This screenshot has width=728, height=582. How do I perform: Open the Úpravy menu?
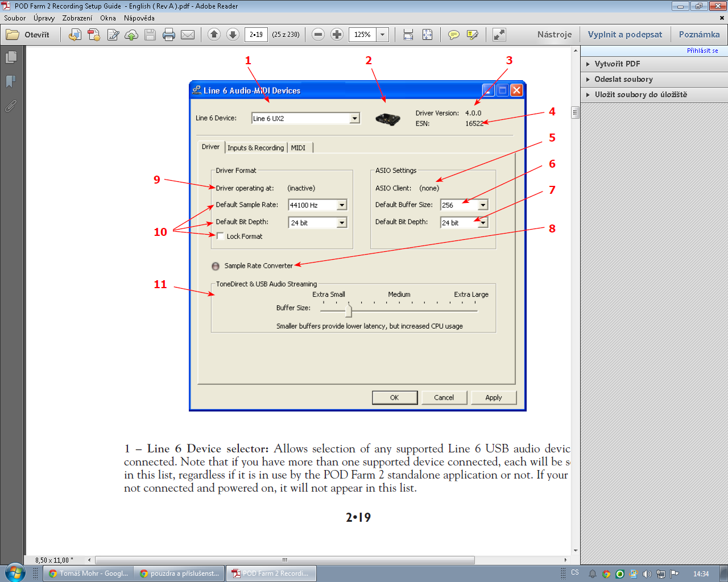pos(44,18)
